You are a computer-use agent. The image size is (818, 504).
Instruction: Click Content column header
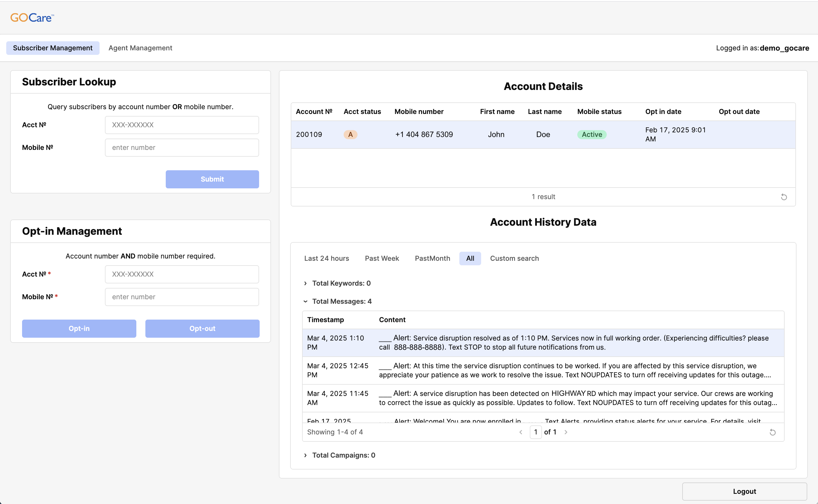[x=392, y=320]
